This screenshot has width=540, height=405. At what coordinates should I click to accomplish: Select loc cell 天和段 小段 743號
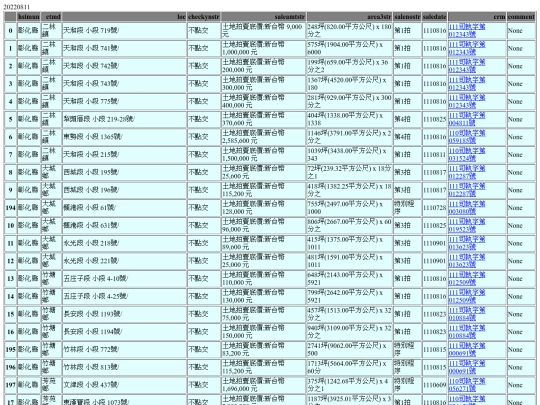click(124, 84)
